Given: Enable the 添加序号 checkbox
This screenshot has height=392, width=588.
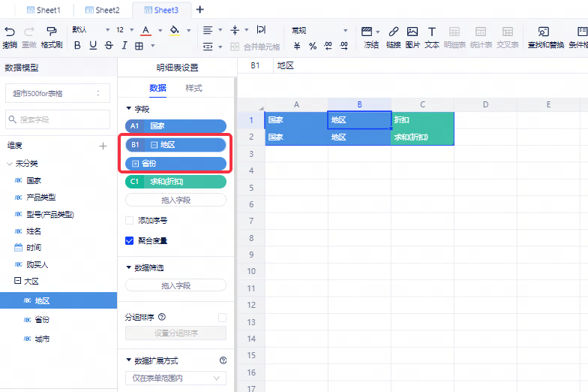Looking at the screenshot, I should click(130, 221).
